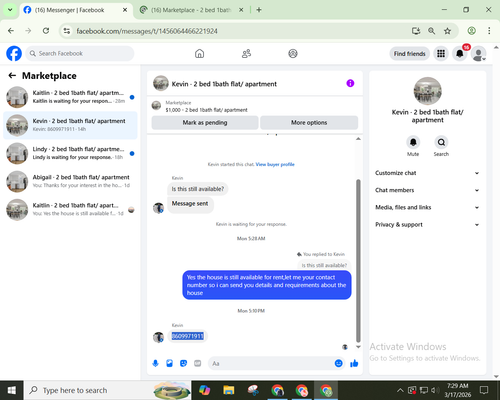Expand Media, files and links section
The height and width of the screenshot is (400, 500).
427,207
